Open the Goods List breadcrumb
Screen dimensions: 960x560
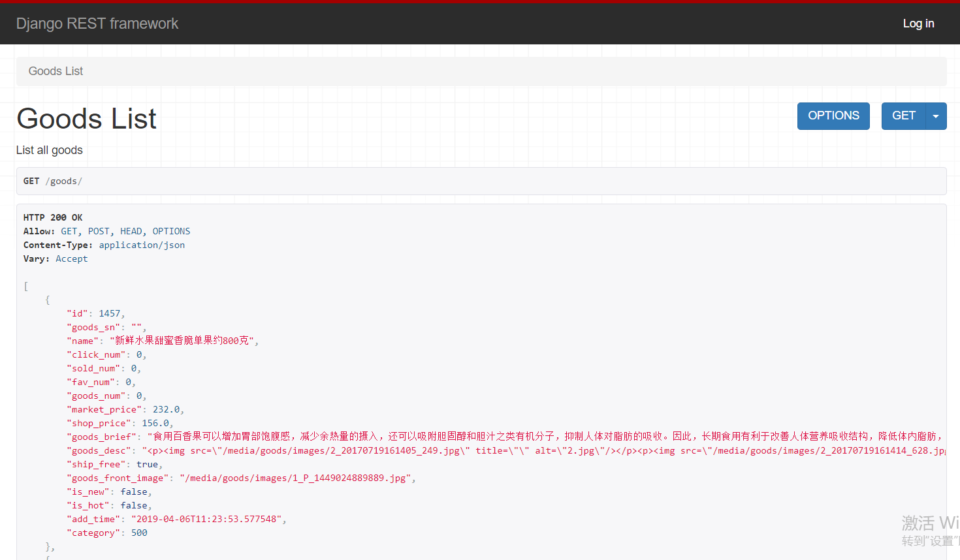click(56, 71)
